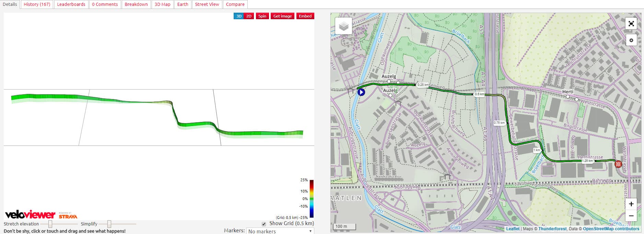Open the map layers selector icon

(x=343, y=26)
